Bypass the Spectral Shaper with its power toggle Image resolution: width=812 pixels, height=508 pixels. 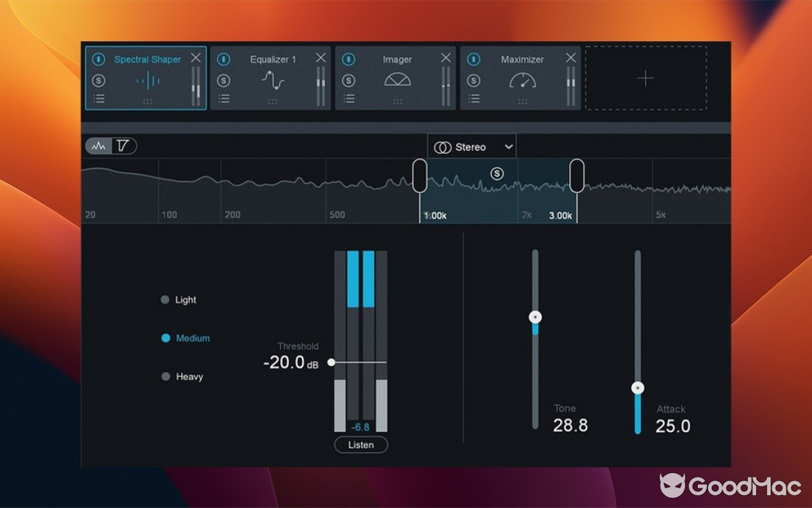tap(100, 59)
